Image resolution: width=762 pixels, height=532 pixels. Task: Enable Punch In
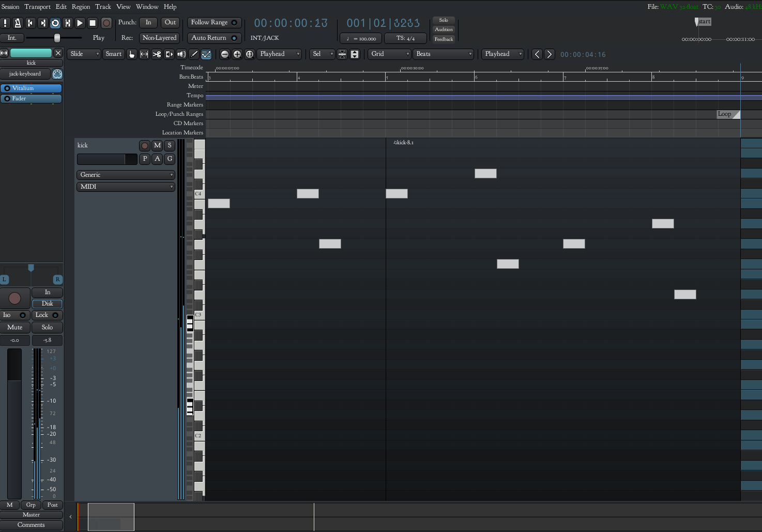[148, 22]
